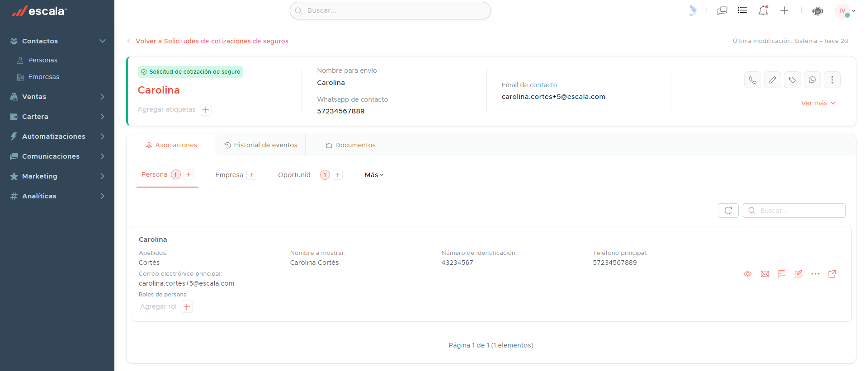Select the Empresa association tab
This screenshot has width=868, height=371.
(229, 175)
